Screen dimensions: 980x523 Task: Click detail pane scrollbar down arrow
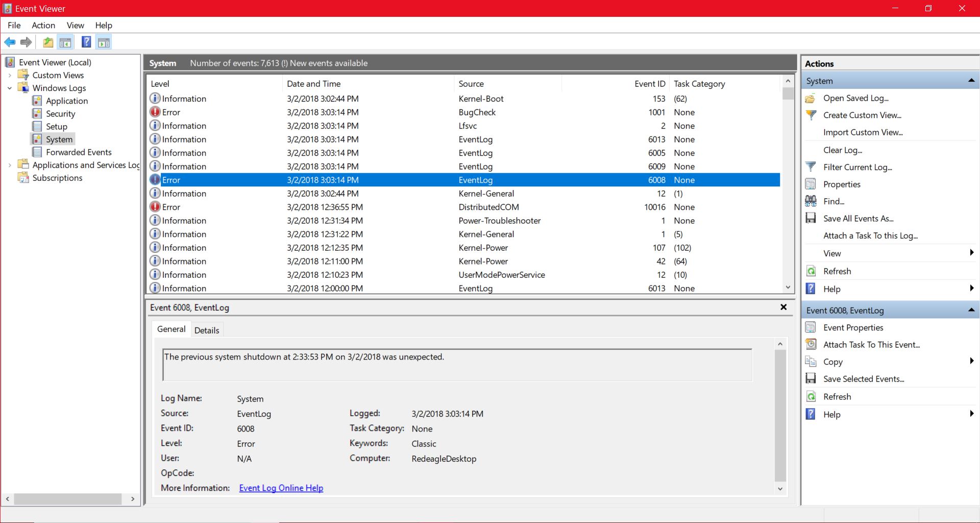point(780,489)
